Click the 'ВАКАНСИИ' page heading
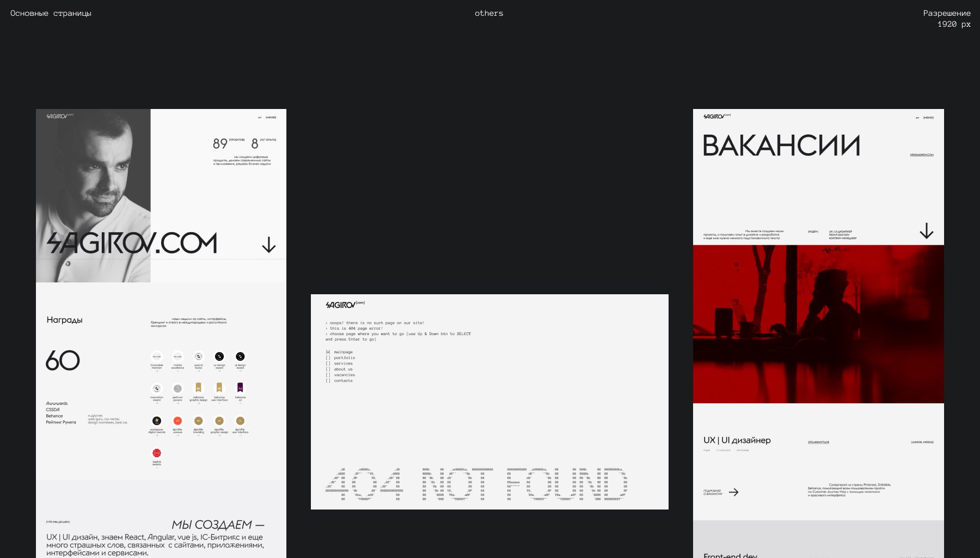The width and height of the screenshot is (980, 558). [781, 145]
